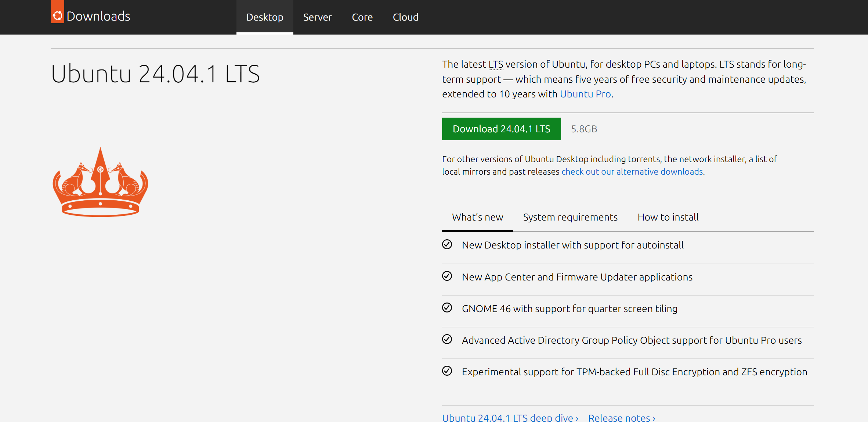Image resolution: width=868 pixels, height=422 pixels.
Task: Click the Ubuntu 24.04.1 LTS heading
Action: 155,74
